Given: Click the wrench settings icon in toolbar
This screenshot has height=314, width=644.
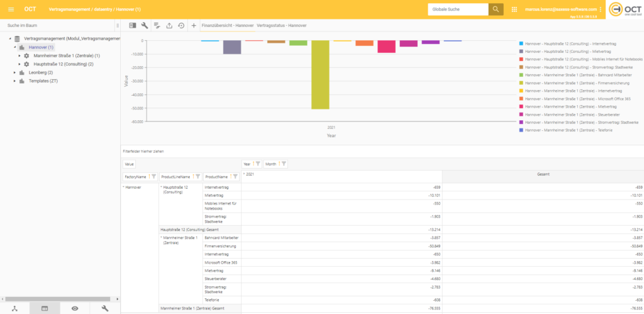Looking at the screenshot, I should click(x=145, y=26).
